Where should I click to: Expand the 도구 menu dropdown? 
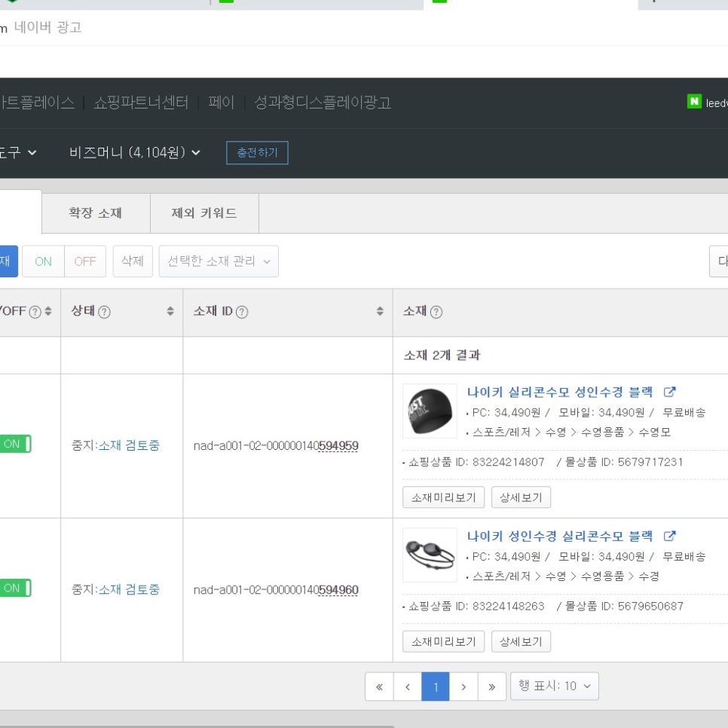tap(17, 152)
